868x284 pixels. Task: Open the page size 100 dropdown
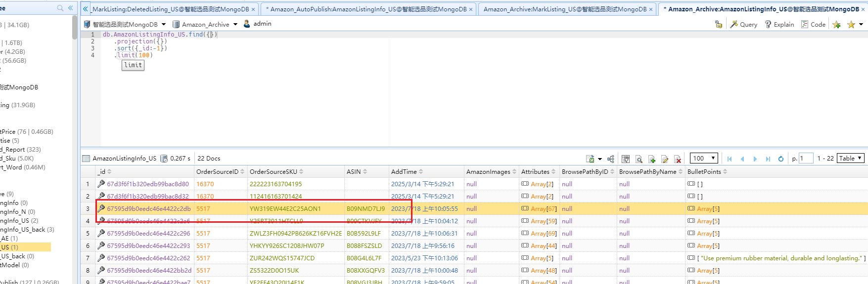pyautogui.click(x=704, y=158)
